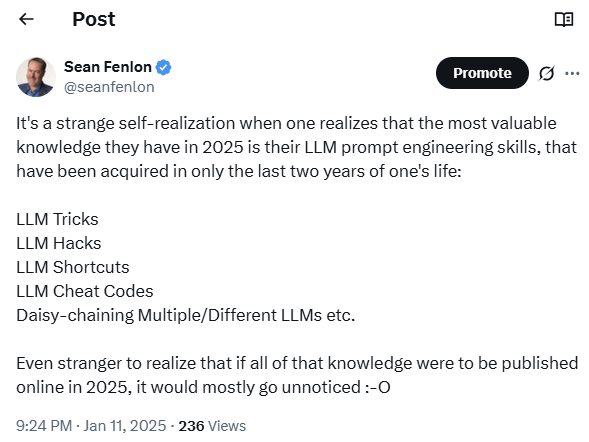Click the Jan 11, 2025 date
589x442 pixels.
pyautogui.click(x=125, y=426)
